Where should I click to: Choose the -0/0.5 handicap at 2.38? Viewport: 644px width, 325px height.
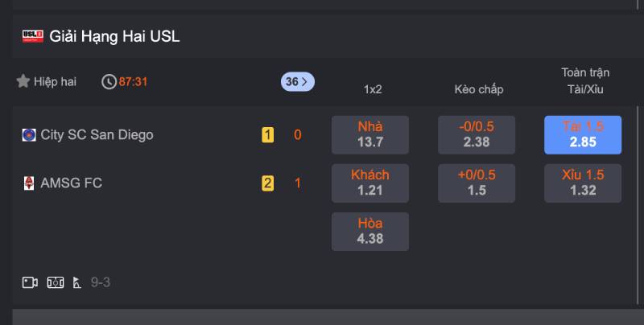(477, 134)
